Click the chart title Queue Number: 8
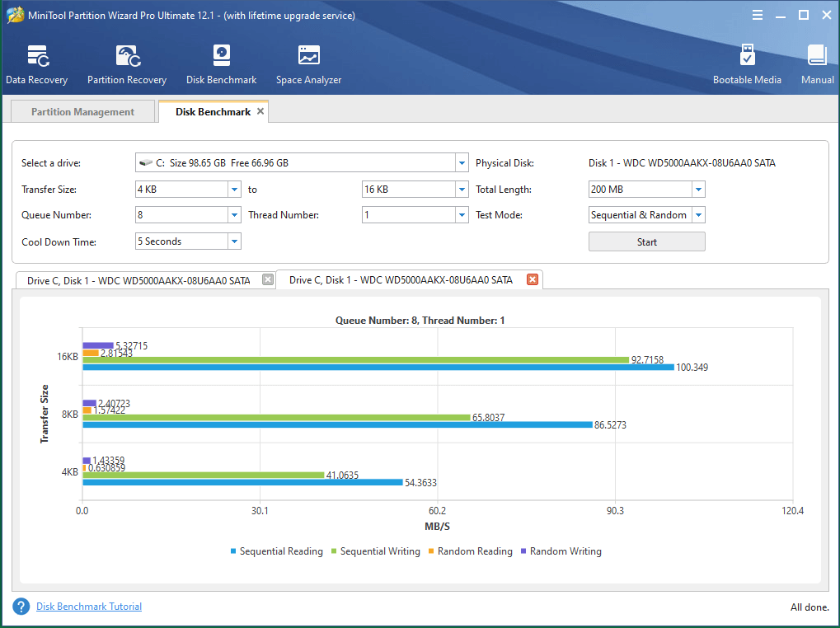Viewport: 840px width, 628px height. coord(420,321)
